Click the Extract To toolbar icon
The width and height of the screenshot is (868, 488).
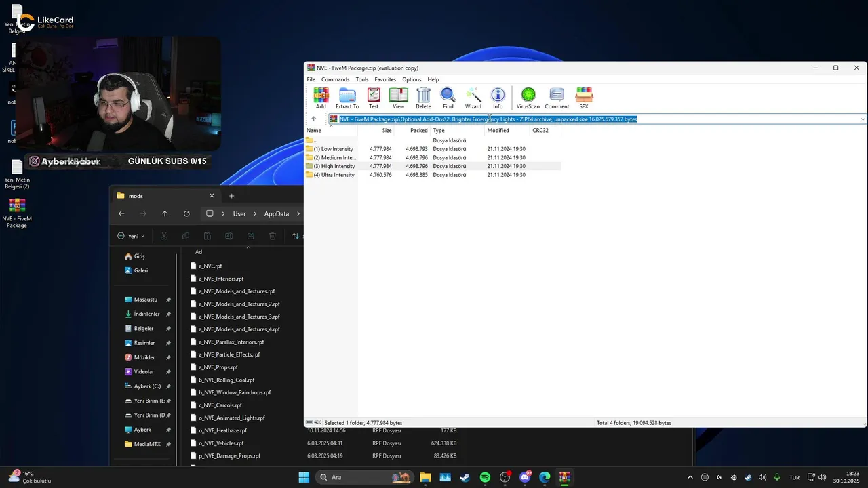(x=347, y=98)
